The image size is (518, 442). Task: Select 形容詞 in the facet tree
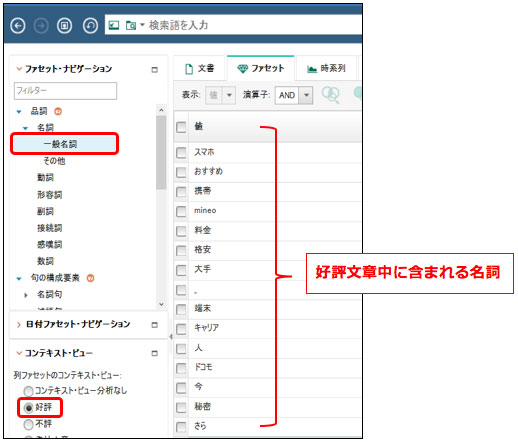point(50,194)
